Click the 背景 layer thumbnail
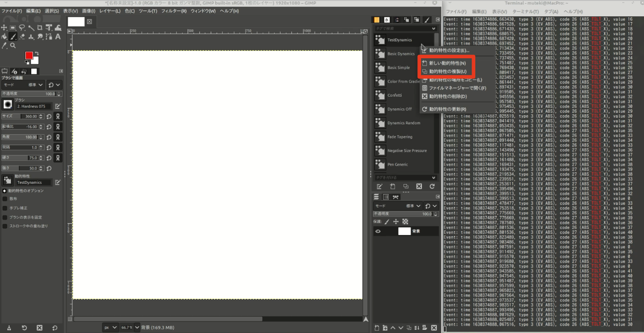This screenshot has width=644, height=333. [404, 231]
